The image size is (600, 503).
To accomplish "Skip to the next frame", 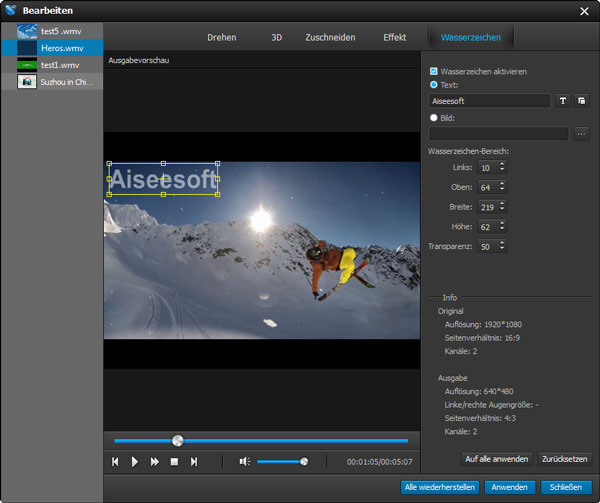I will click(194, 461).
